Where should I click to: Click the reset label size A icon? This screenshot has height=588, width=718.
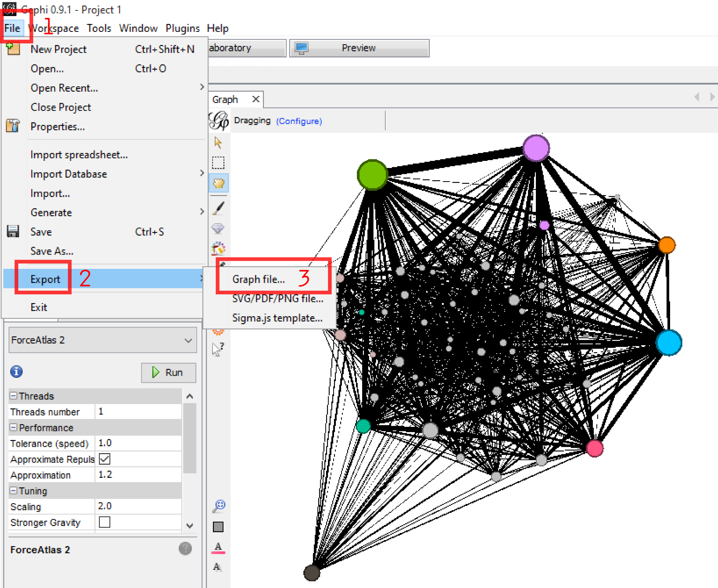(217, 567)
